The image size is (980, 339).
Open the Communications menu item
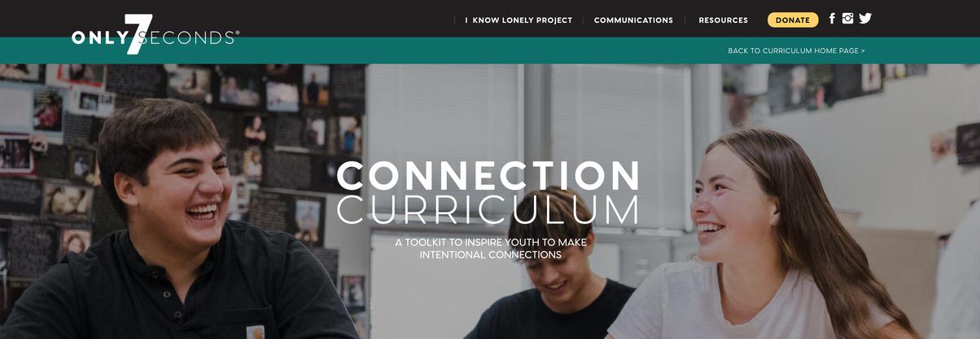(x=633, y=20)
